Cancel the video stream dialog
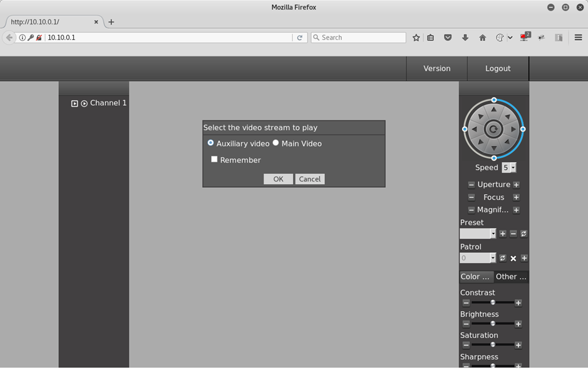 [x=310, y=179]
